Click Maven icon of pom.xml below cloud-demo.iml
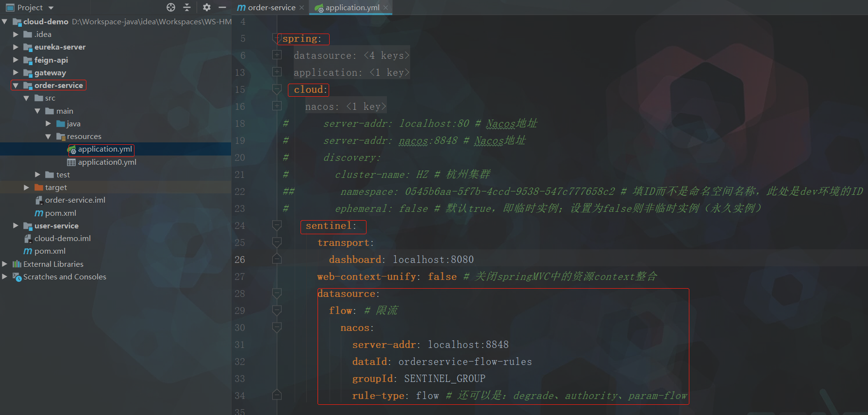Screen dimensions: 868x415 point(28,251)
